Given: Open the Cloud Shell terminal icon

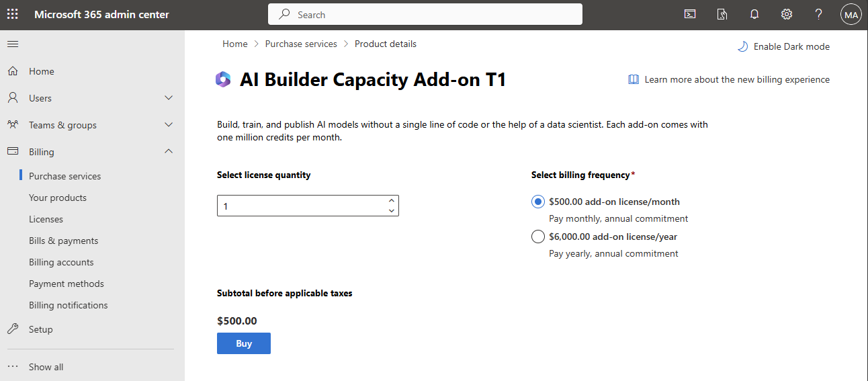Looking at the screenshot, I should [x=690, y=14].
